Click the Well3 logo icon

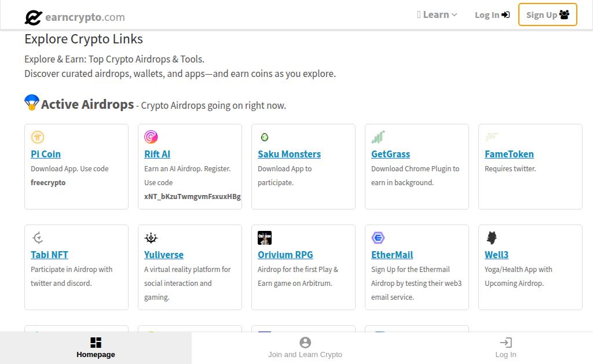click(492, 238)
